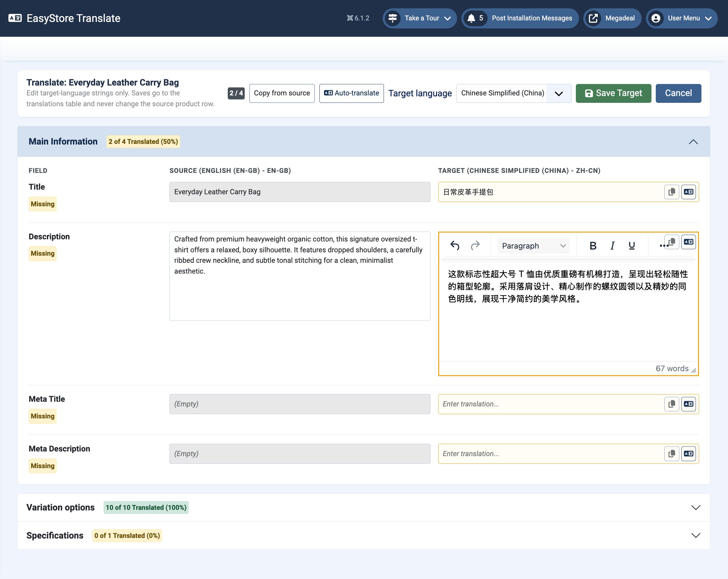The width and height of the screenshot is (728, 579).
Task: Click inside the Chinese description editor text
Action: coord(568,287)
